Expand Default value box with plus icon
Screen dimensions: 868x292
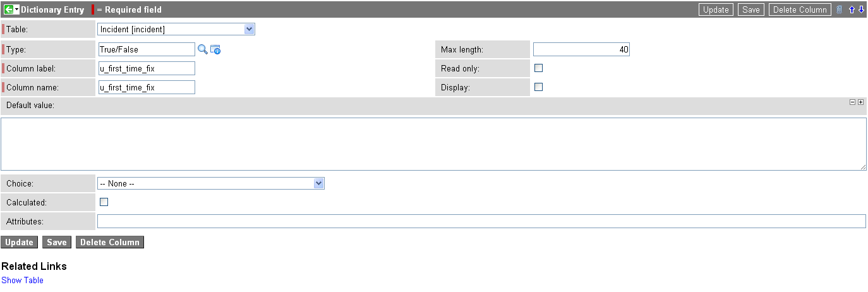(x=860, y=102)
